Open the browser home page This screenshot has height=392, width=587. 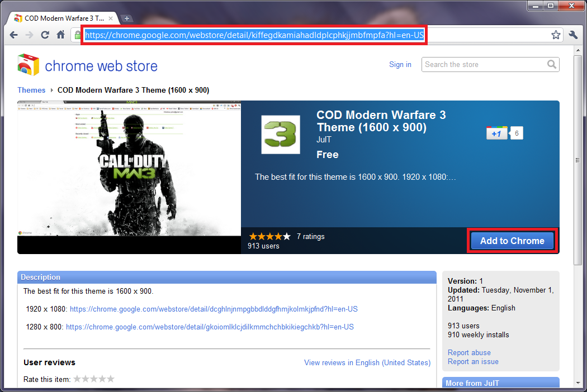pos(60,35)
